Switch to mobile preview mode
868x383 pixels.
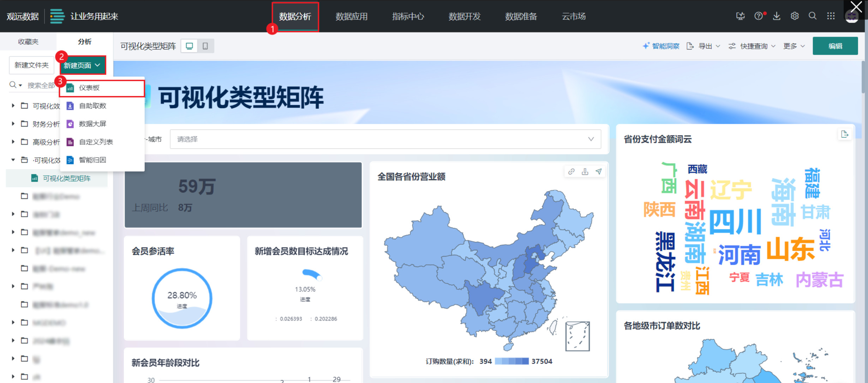[205, 46]
